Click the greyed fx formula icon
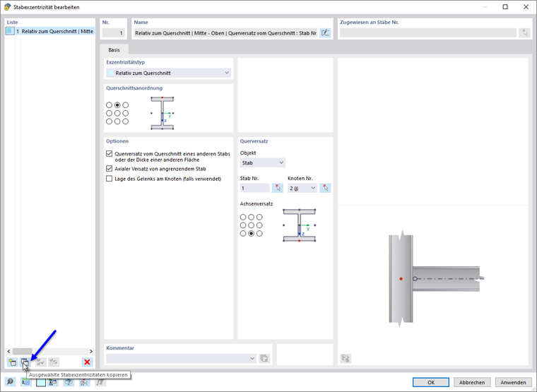This screenshot has width=537, height=392. (x=100, y=381)
